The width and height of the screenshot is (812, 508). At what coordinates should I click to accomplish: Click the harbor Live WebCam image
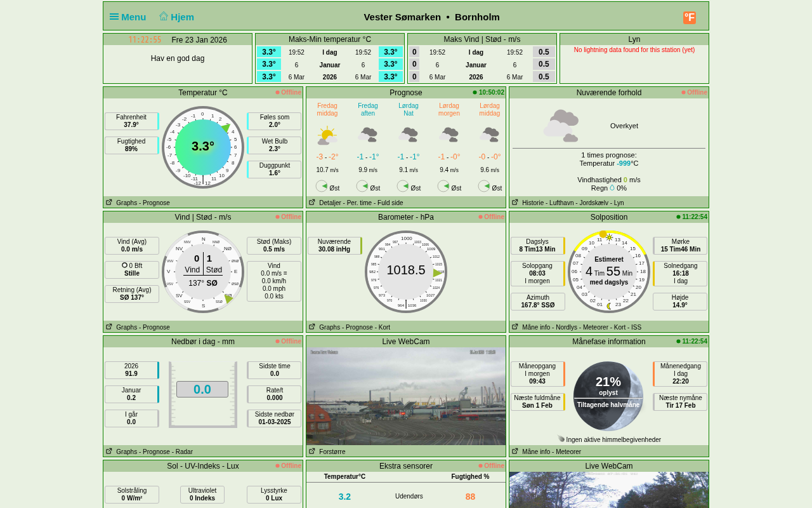point(406,396)
